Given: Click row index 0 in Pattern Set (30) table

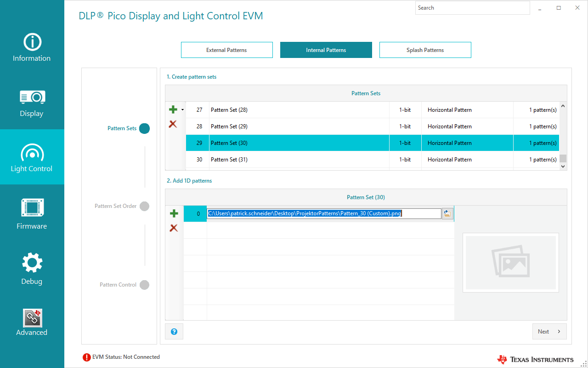Looking at the screenshot, I should click(x=195, y=214).
